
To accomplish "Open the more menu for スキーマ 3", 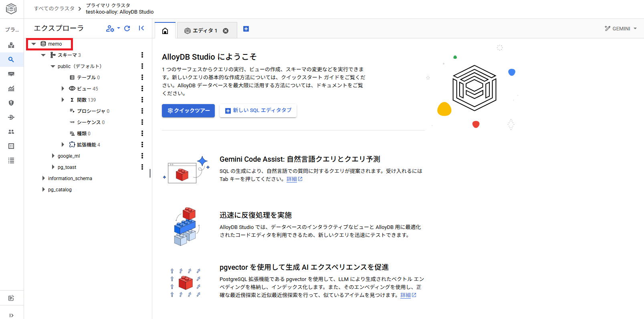I will tap(142, 55).
